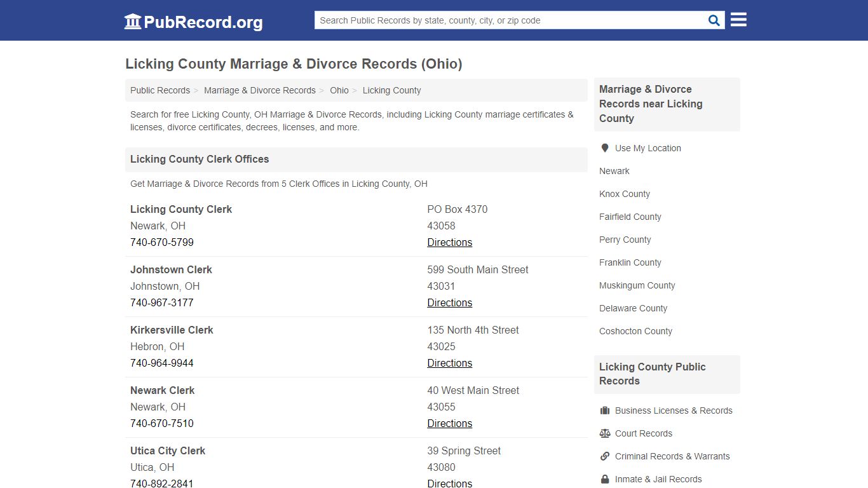The height and width of the screenshot is (488, 868).
Task: Select Coshocton County in sidebar
Action: [636, 331]
